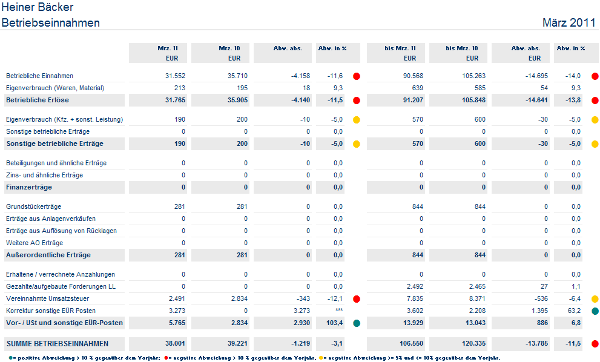Click teal dot in Korrektur sonstige EÜR year-to-date
This screenshot has height=362, width=600.
[595, 311]
